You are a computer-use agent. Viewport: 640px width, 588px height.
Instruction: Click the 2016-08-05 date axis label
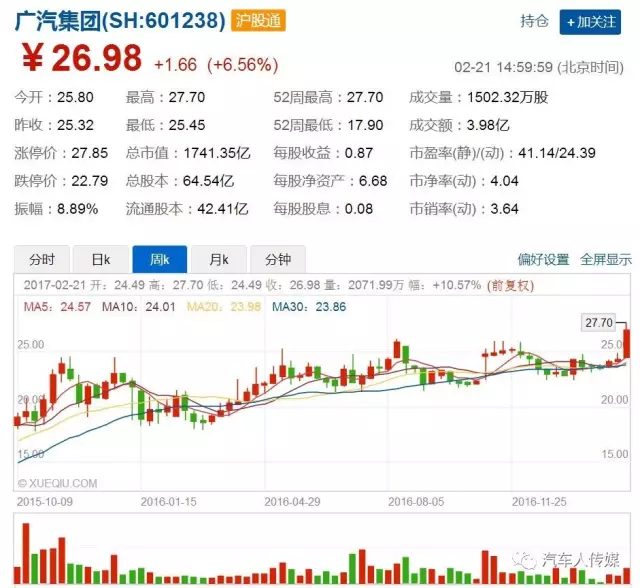416,502
